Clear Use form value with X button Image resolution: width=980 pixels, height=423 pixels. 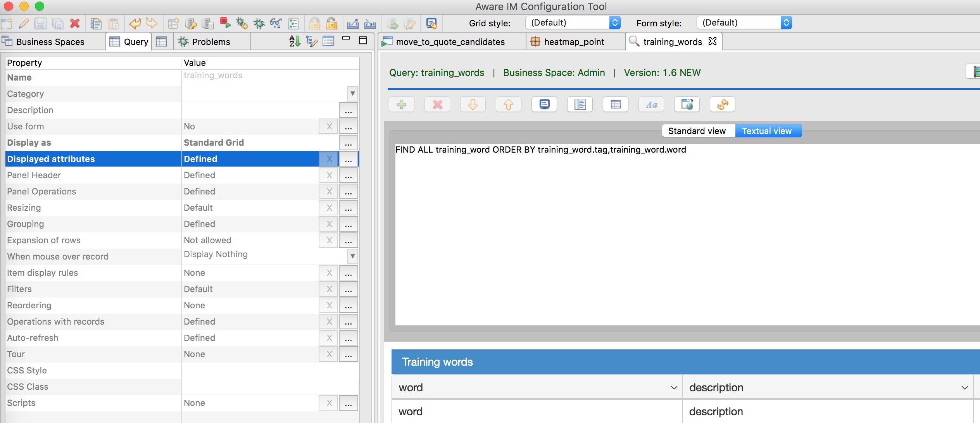coord(329,126)
